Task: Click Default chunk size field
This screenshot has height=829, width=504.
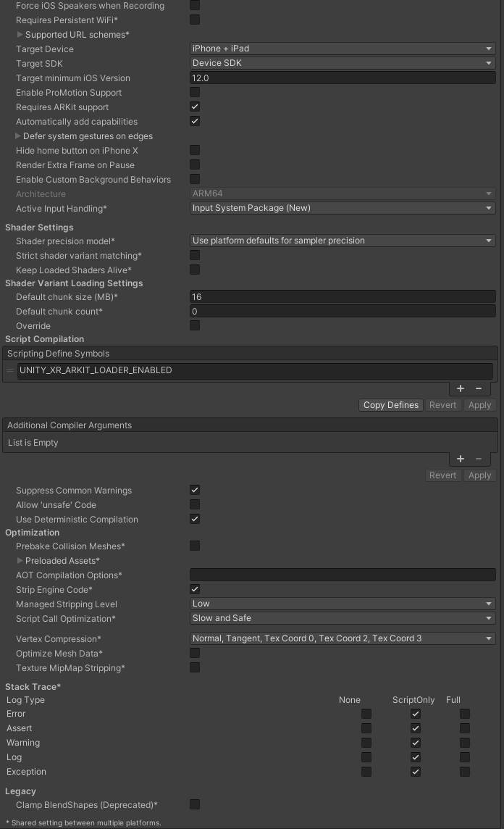Action: [x=343, y=297]
